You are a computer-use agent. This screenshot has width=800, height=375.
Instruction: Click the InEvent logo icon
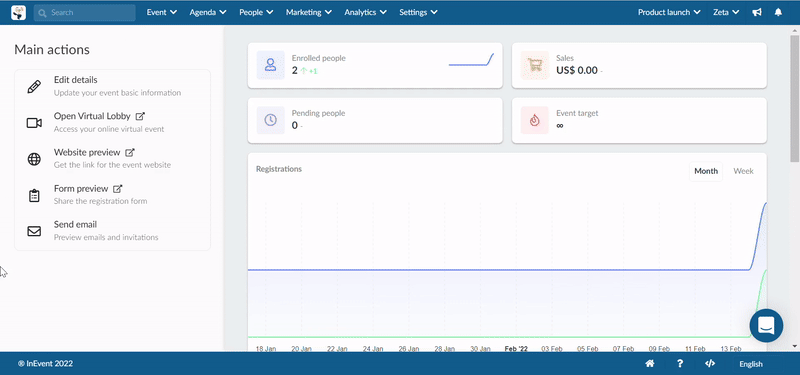click(x=18, y=12)
